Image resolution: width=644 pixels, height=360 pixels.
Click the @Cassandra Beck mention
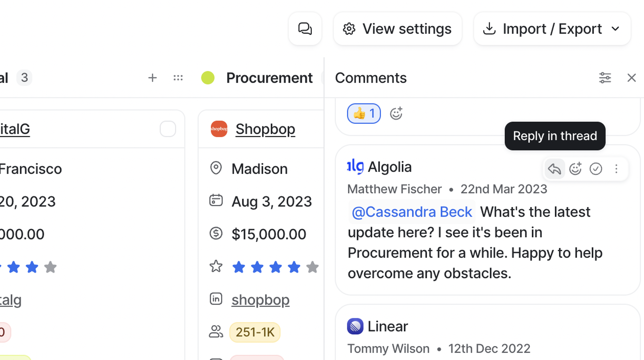412,212
